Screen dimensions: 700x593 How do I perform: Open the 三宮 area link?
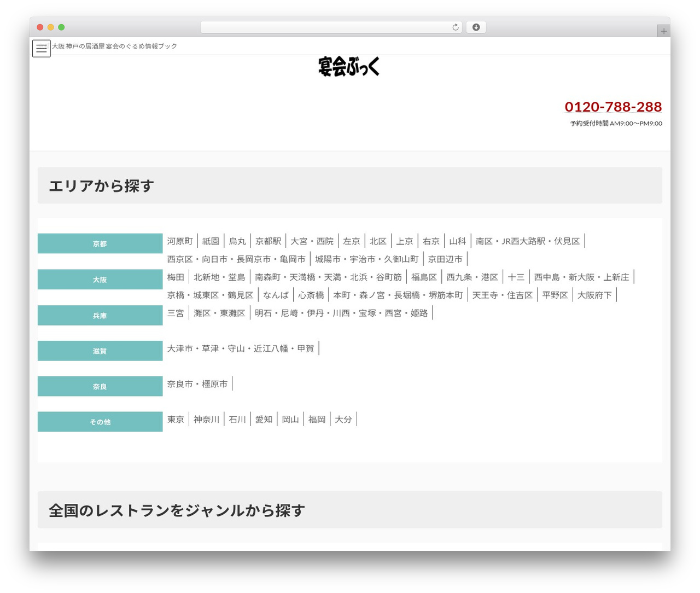tap(176, 313)
